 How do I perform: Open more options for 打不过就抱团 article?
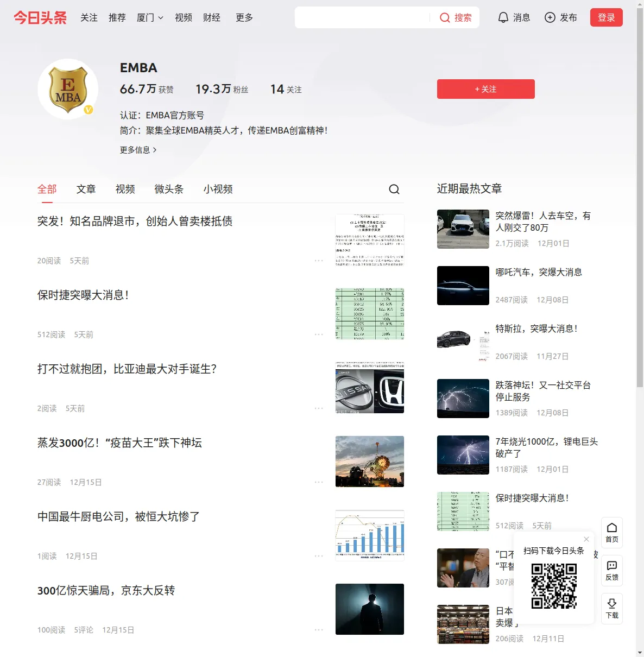pyautogui.click(x=319, y=408)
